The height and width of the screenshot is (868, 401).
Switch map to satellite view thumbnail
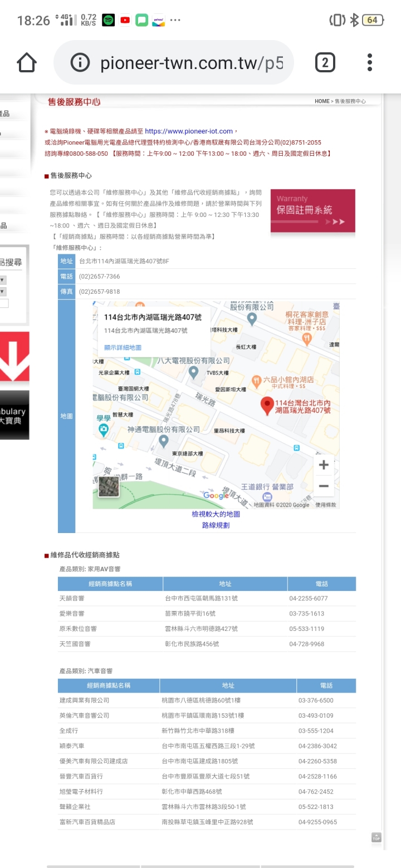(x=109, y=486)
